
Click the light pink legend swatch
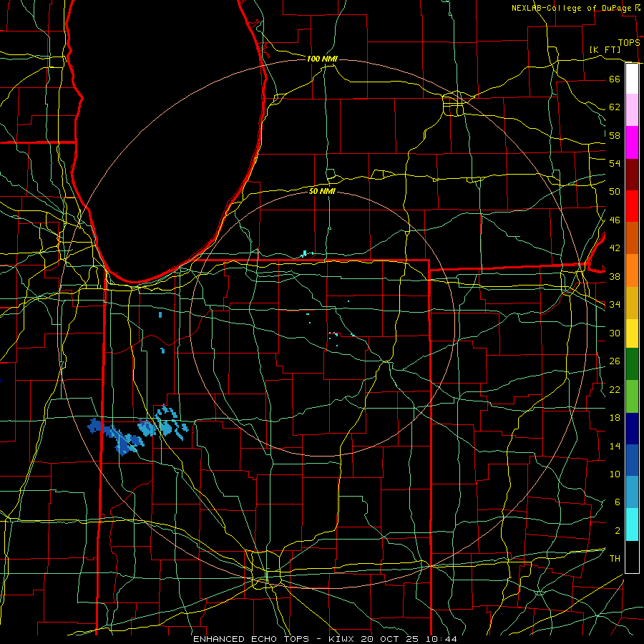pyautogui.click(x=632, y=110)
